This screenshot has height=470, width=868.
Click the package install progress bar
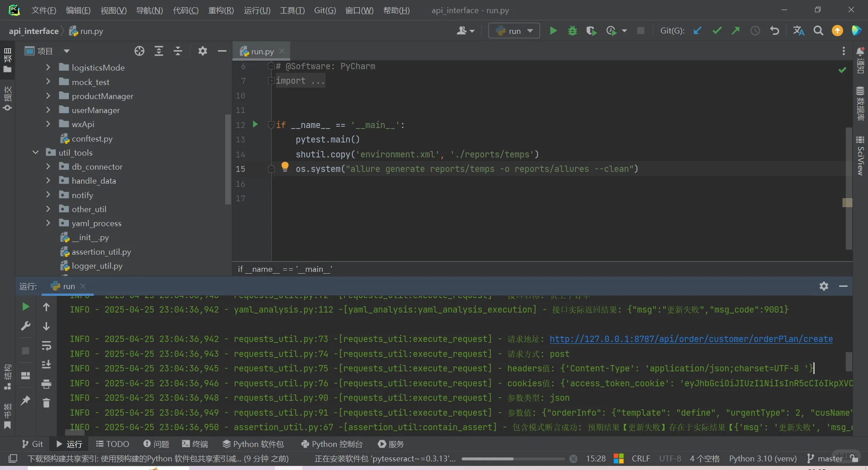513,459
